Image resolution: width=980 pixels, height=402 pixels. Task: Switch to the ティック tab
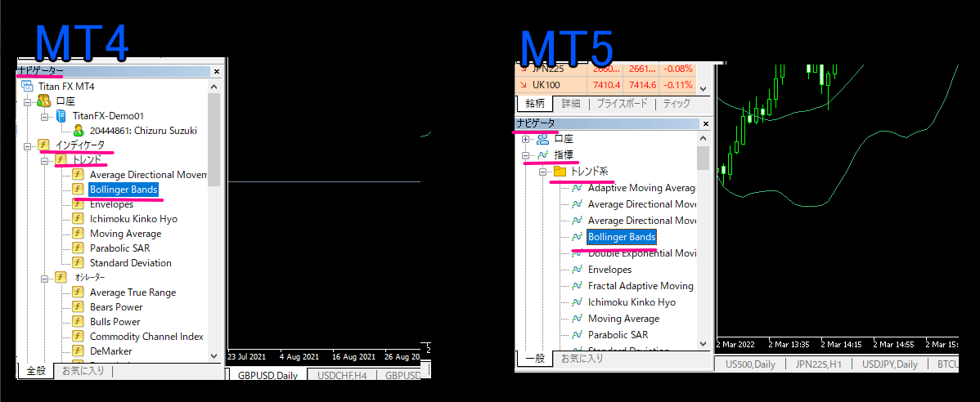point(677,104)
